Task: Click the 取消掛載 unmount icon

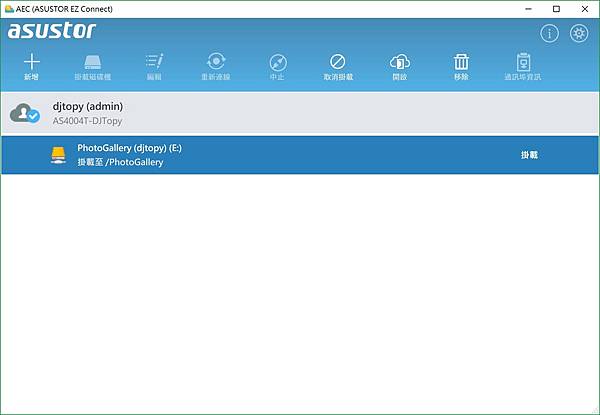Action: [x=338, y=62]
